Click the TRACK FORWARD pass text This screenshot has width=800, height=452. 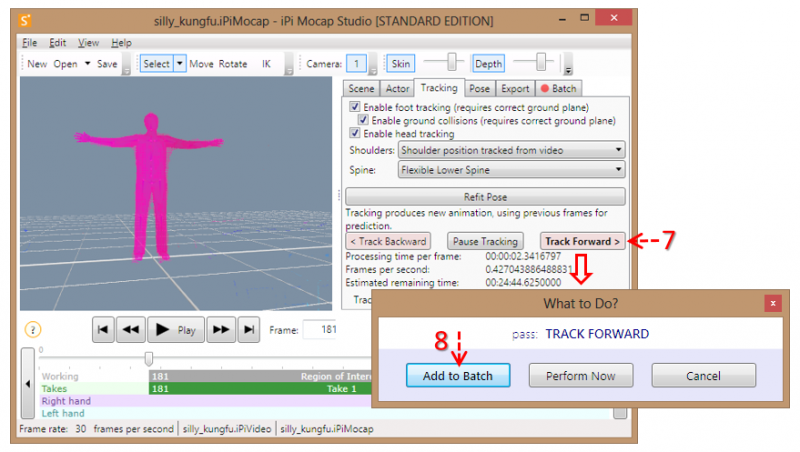pos(597,334)
